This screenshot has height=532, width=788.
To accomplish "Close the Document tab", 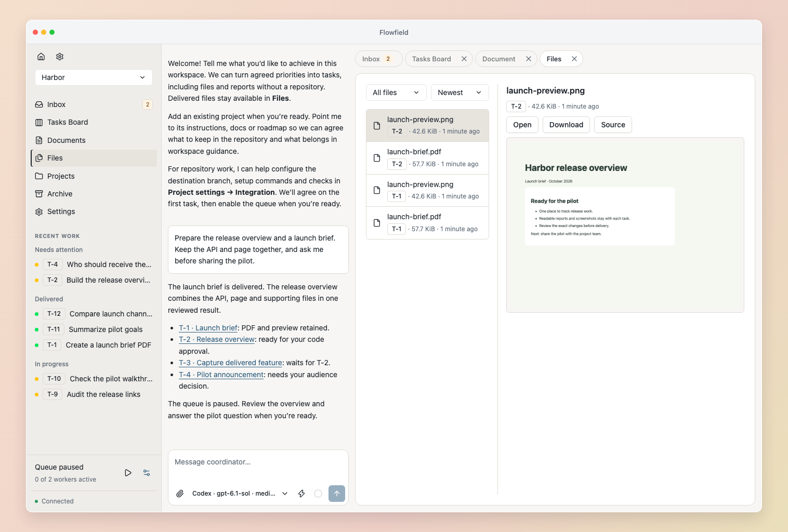I will pyautogui.click(x=529, y=59).
